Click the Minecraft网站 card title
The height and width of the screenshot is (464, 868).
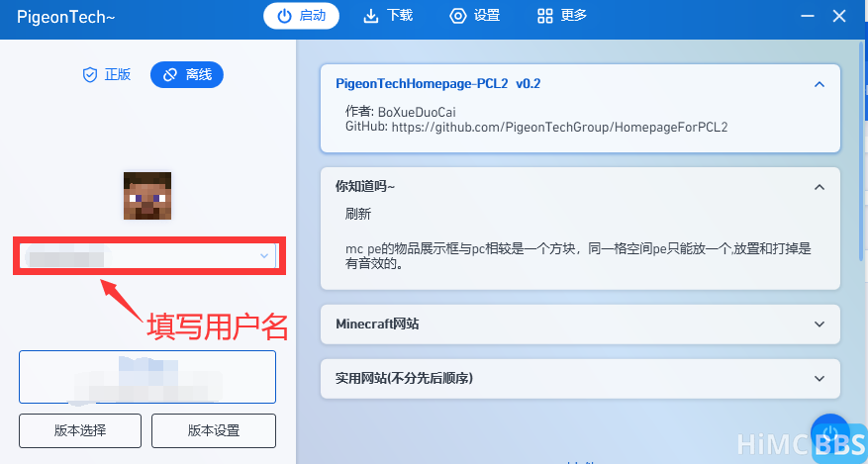click(377, 325)
